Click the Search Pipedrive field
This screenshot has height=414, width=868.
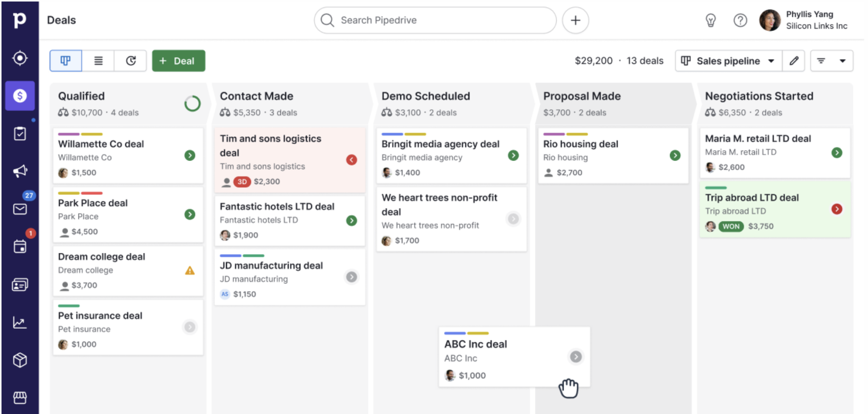(x=435, y=20)
